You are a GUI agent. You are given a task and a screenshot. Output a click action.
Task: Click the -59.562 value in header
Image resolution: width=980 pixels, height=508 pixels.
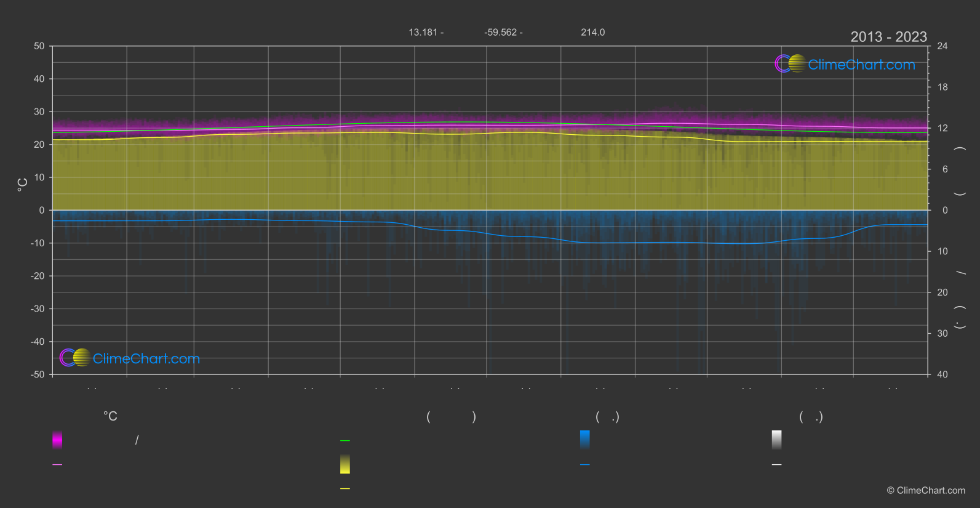pos(500,32)
